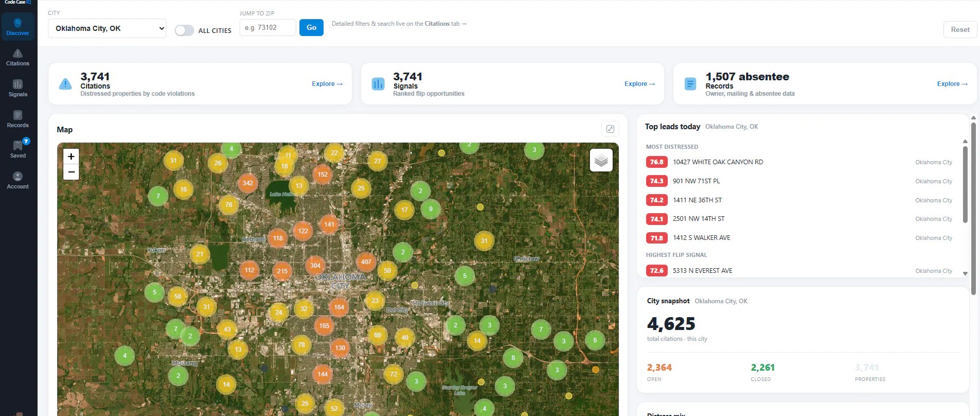This screenshot has height=416, width=980.
Task: Open the City dropdown showing Oklahoma City, OK
Action: pos(107,28)
